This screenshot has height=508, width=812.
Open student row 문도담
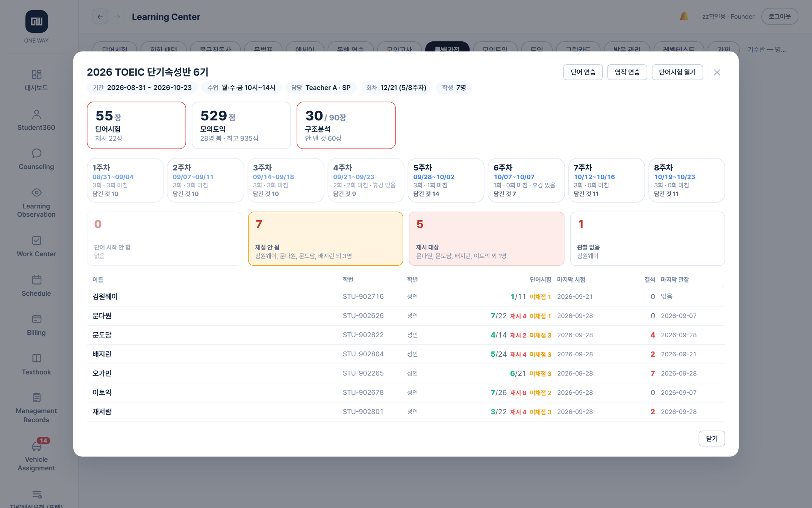(406, 335)
